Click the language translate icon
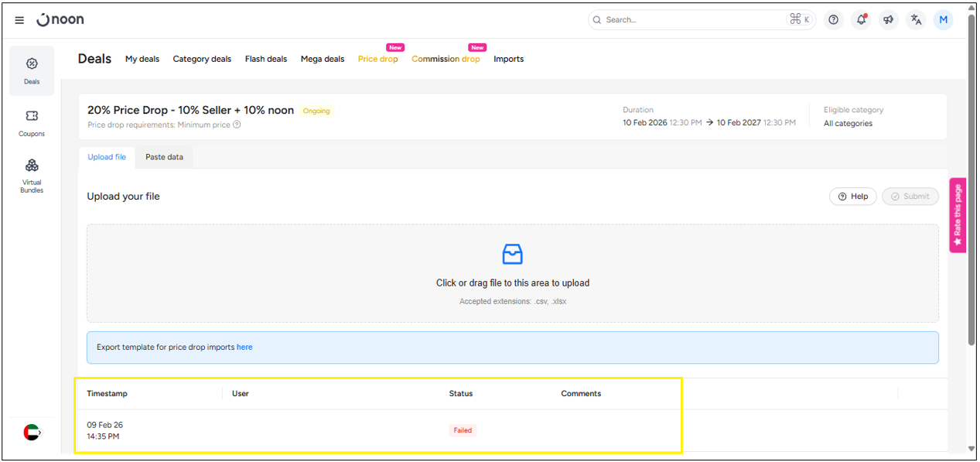The image size is (980, 462). (x=916, y=20)
